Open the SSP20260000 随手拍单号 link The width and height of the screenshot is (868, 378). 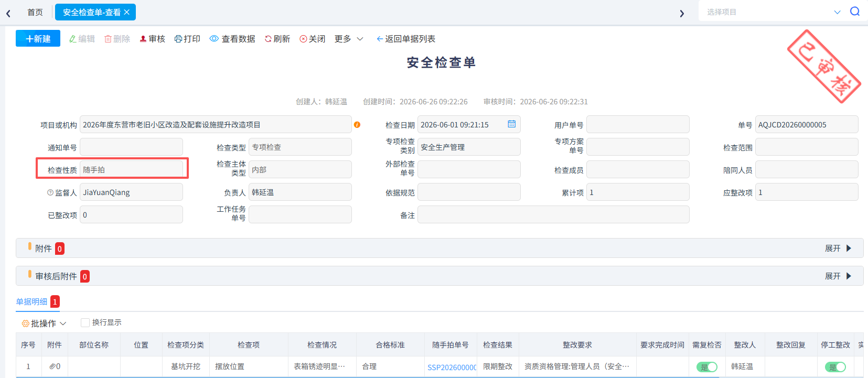[452, 368]
